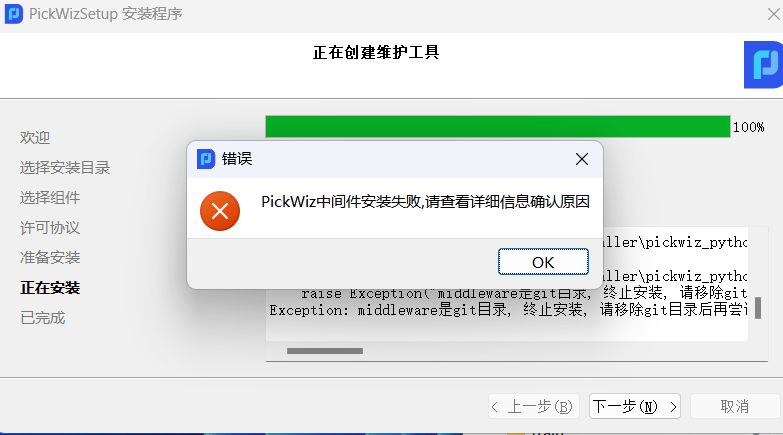Select the 欢迎 step in sidebar
Image resolution: width=783 pixels, height=435 pixels.
coord(35,137)
